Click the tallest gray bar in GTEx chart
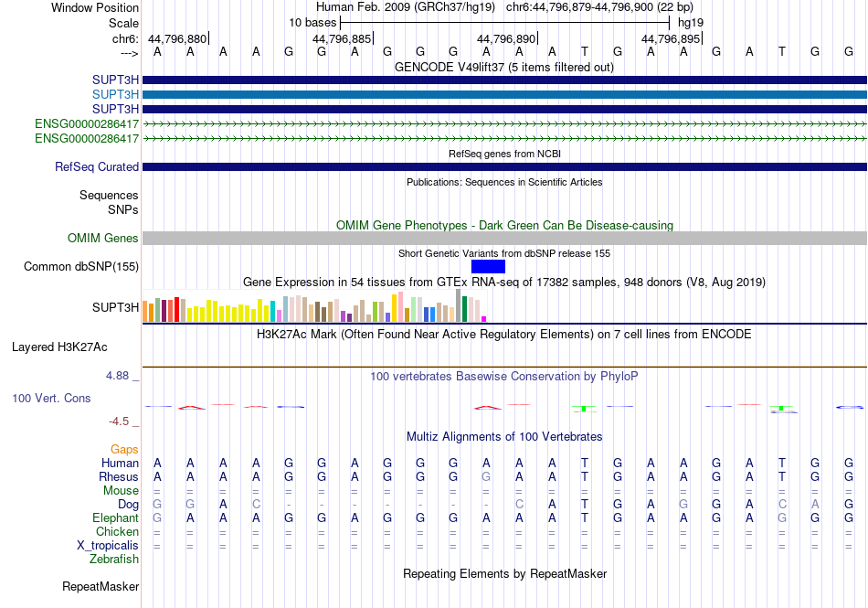The height and width of the screenshot is (608, 868). click(459, 305)
